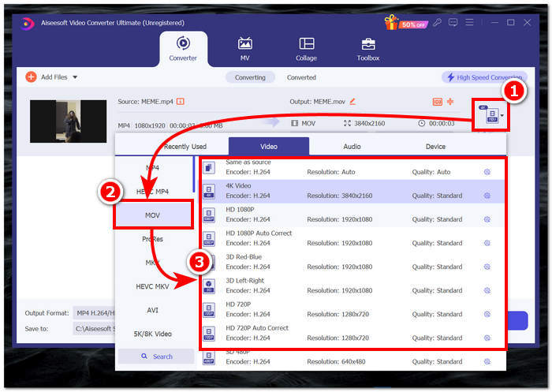This screenshot has height=392, width=552.
Task: Click the Search format field
Action: coord(156,357)
